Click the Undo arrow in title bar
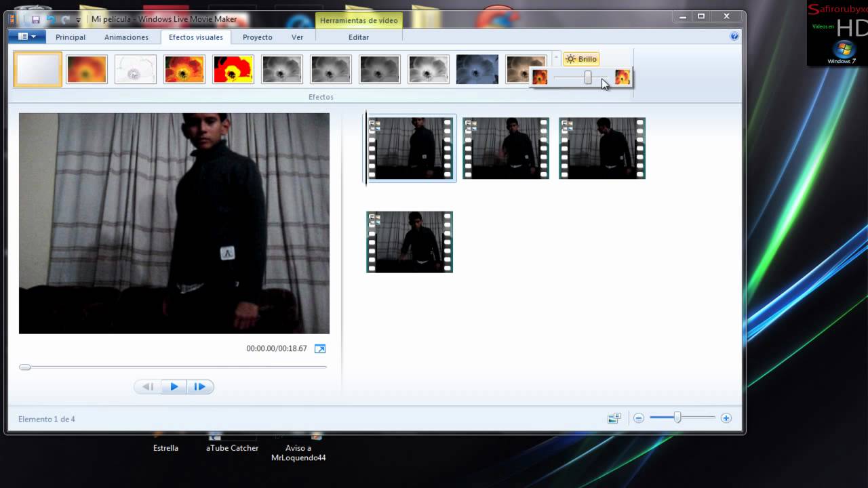 click(51, 20)
